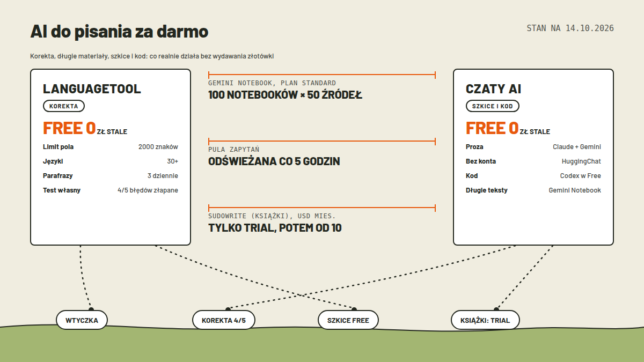Click the "Długie teksty" row label
Image resolution: width=644 pixels, height=362 pixels.
[487, 190]
